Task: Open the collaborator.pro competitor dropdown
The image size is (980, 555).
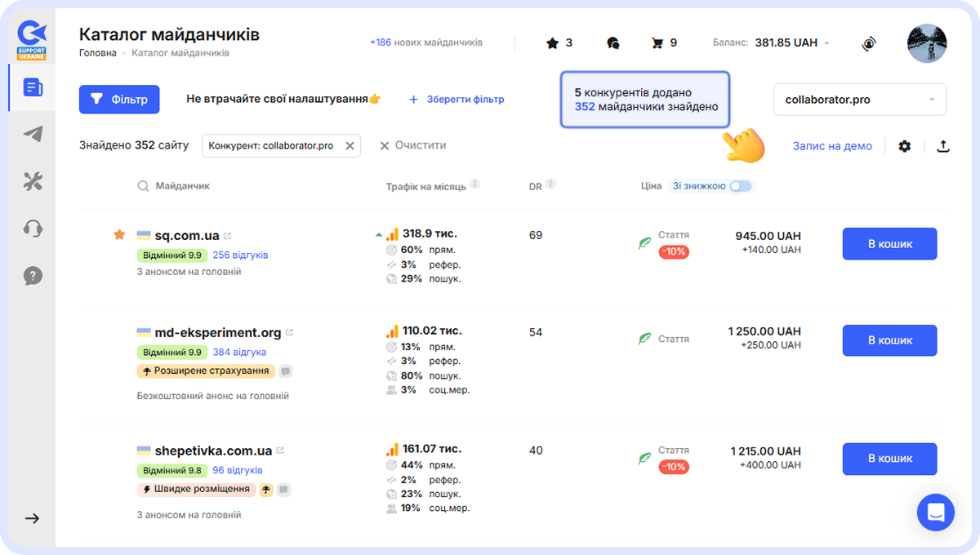Action: (x=859, y=99)
